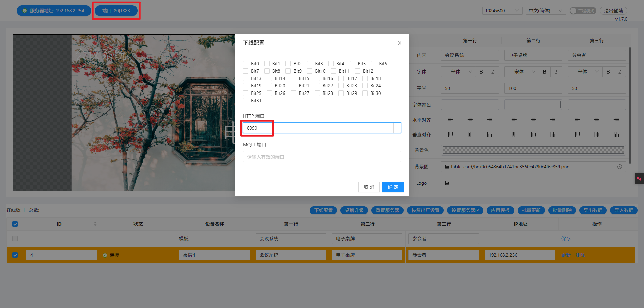Right-align third row text horizontally

[616, 120]
